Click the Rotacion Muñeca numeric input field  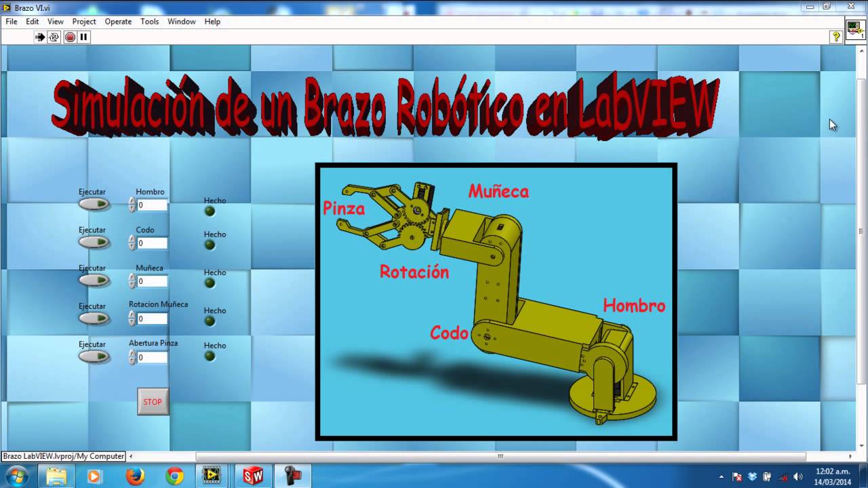coord(152,319)
